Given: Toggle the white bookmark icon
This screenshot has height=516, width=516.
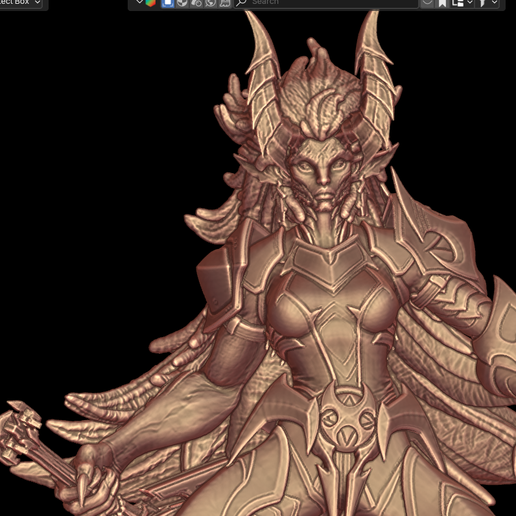Looking at the screenshot, I should (x=442, y=3).
